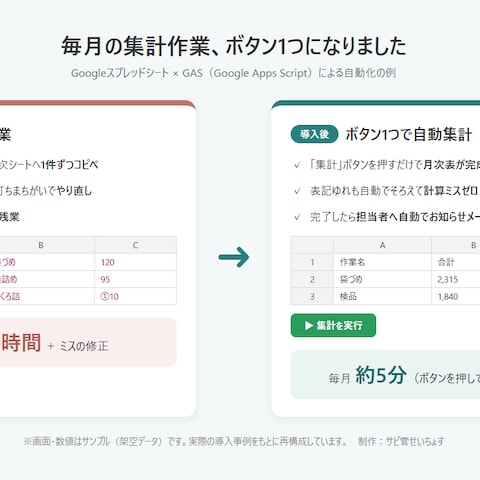Screen dimensions: 480x480
Task: Select column B header above 合計
Action: tap(456, 245)
